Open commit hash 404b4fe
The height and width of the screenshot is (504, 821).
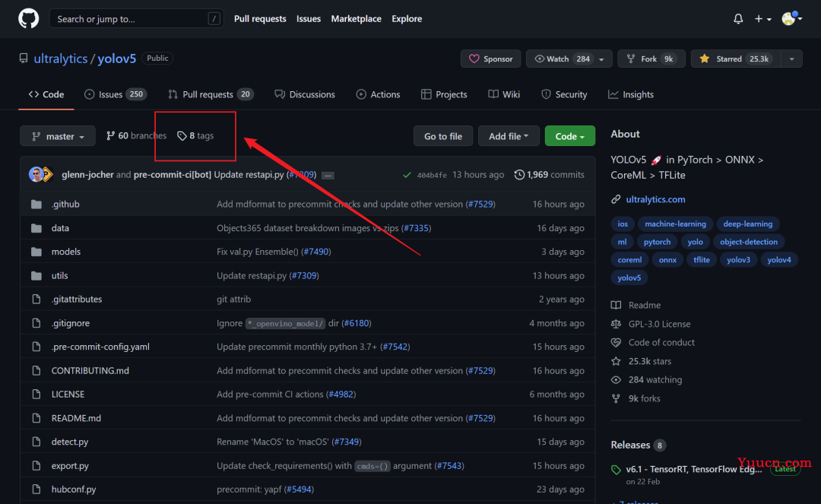pyautogui.click(x=432, y=176)
